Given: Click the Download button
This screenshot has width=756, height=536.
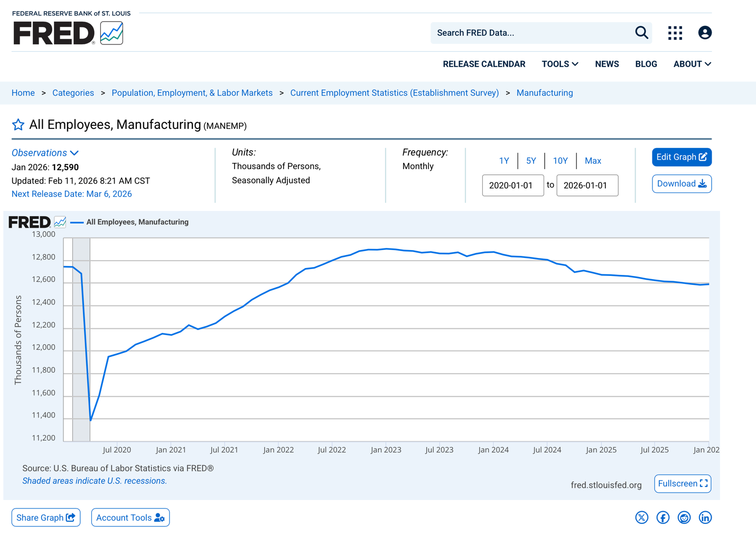Looking at the screenshot, I should point(682,184).
